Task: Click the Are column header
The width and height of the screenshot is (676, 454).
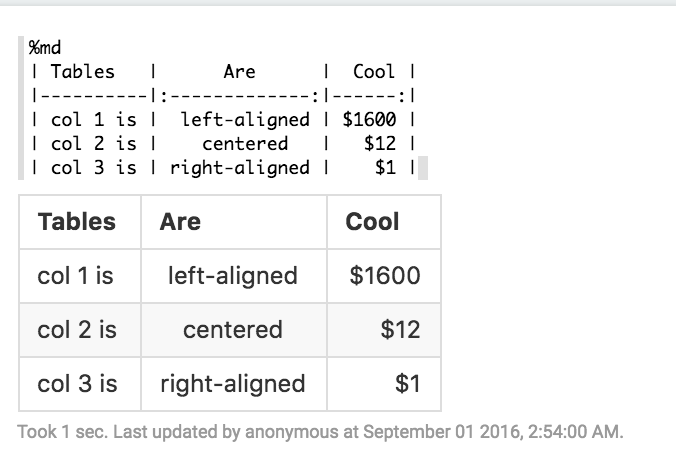Action: point(180,222)
